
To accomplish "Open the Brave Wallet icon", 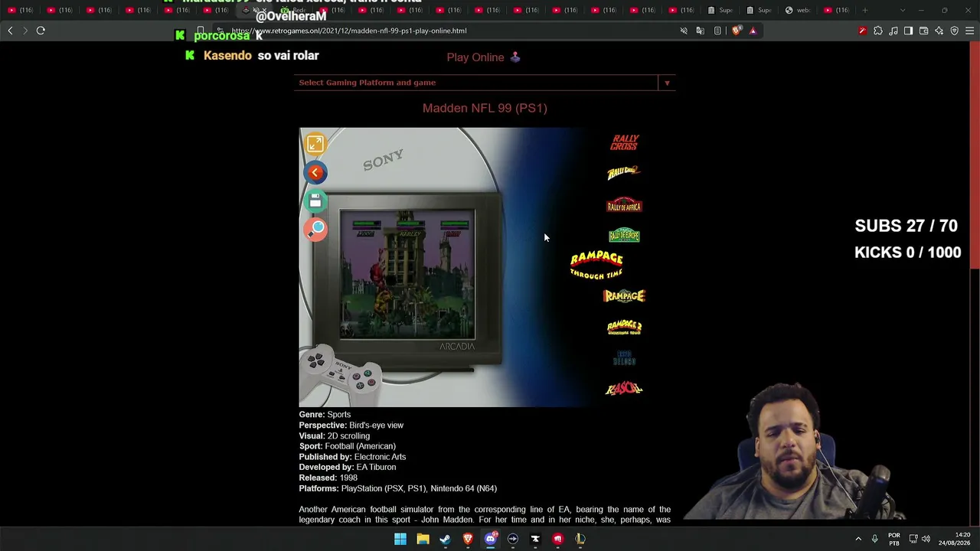I will pyautogui.click(x=924, y=31).
